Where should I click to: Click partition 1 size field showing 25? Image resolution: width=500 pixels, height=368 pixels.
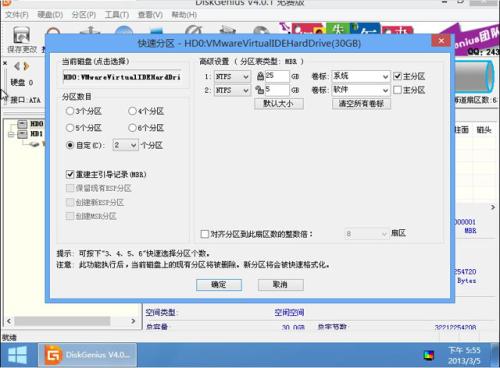[277, 76]
